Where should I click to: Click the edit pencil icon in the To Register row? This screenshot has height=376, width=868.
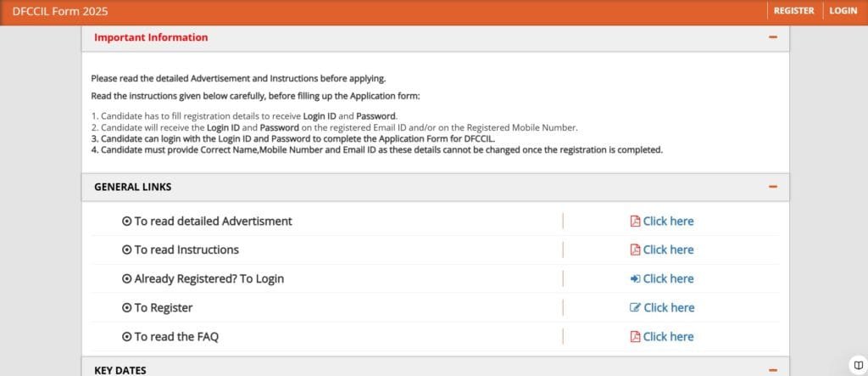tap(635, 308)
